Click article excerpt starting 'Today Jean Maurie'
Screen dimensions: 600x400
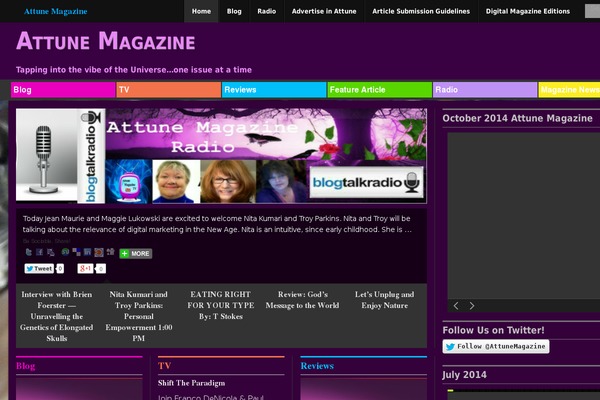[217, 224]
